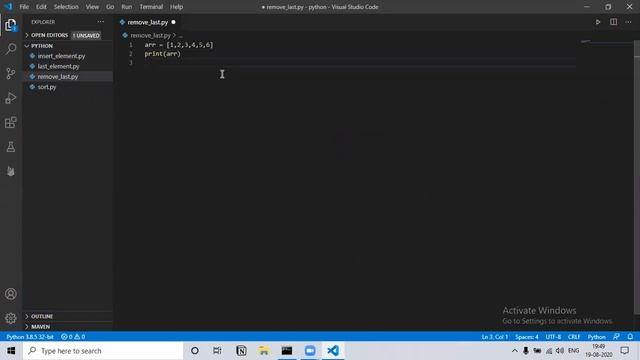Show hidden system tray icons
This screenshot has width=640, height=360.
point(515,351)
